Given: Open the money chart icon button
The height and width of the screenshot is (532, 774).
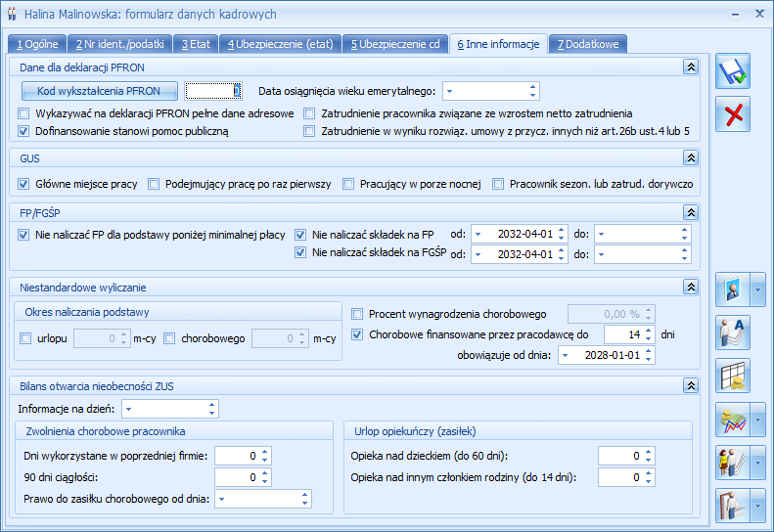Looking at the screenshot, I should [733, 420].
